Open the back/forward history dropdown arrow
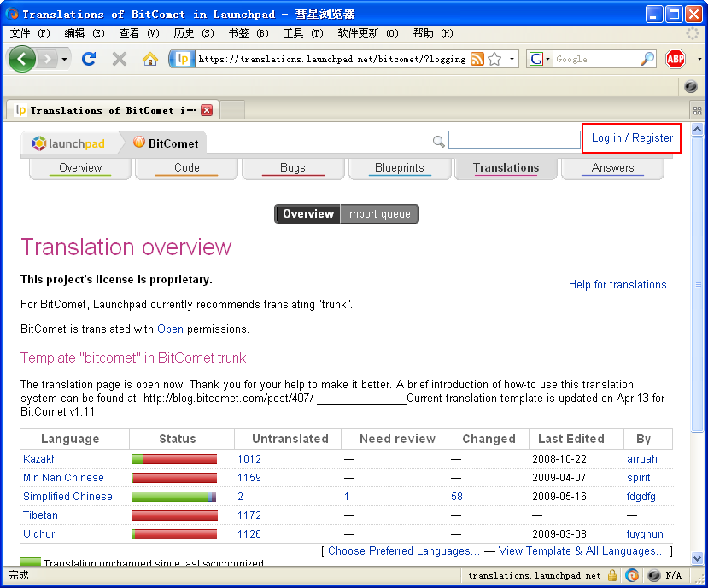Viewport: 708px width, 588px height. tap(64, 59)
